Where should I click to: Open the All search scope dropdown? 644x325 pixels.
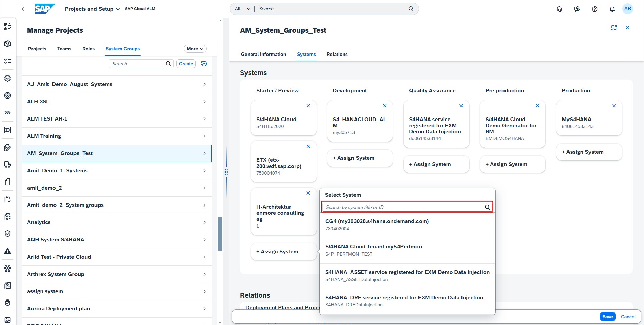point(242,9)
